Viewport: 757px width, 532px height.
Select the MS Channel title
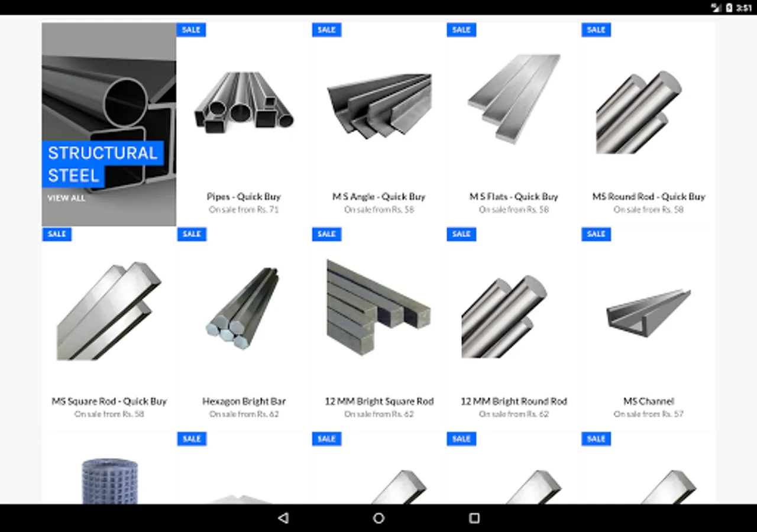pos(649,401)
